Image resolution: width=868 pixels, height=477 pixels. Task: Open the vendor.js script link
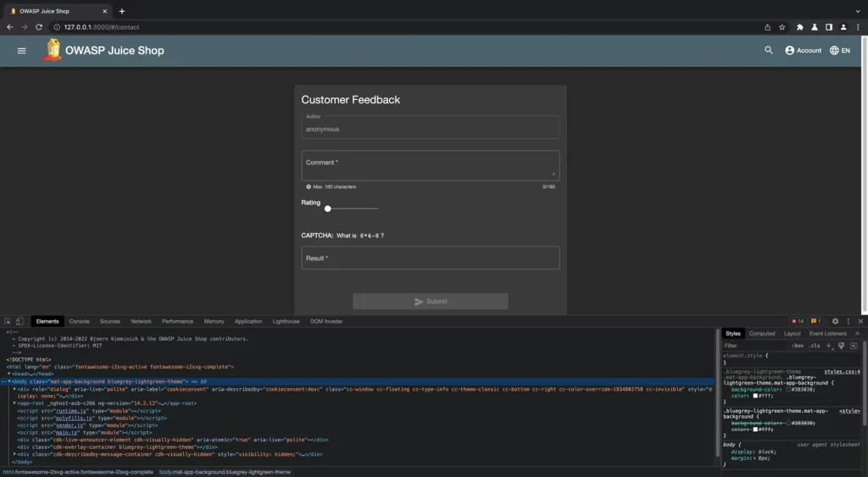coord(70,425)
